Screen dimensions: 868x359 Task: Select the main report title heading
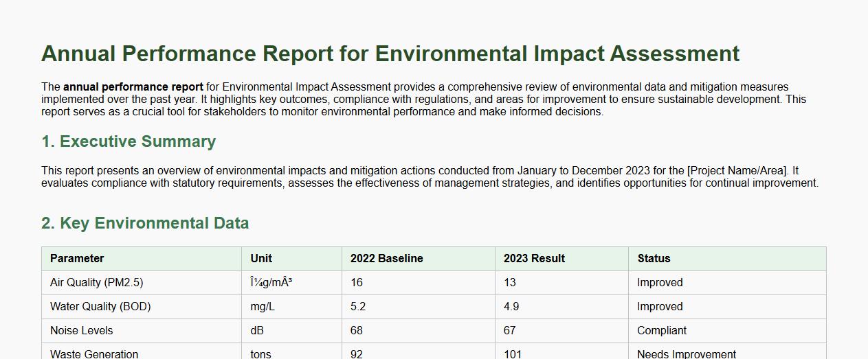tap(390, 54)
